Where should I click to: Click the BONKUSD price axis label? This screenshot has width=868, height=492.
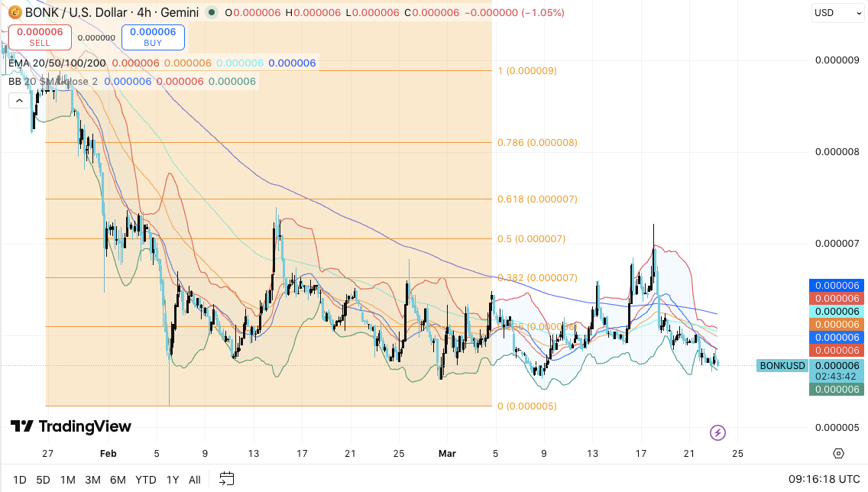pos(782,366)
